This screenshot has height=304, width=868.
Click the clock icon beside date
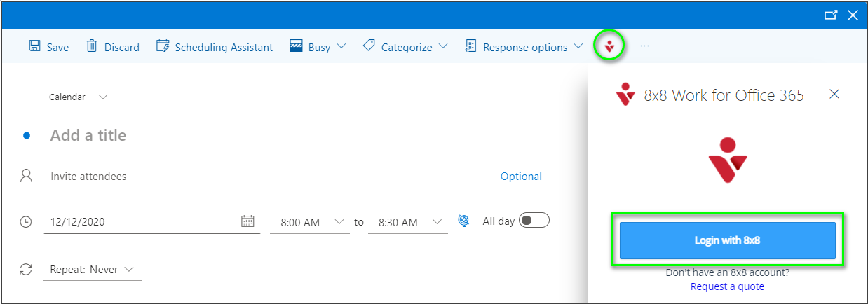click(x=26, y=221)
